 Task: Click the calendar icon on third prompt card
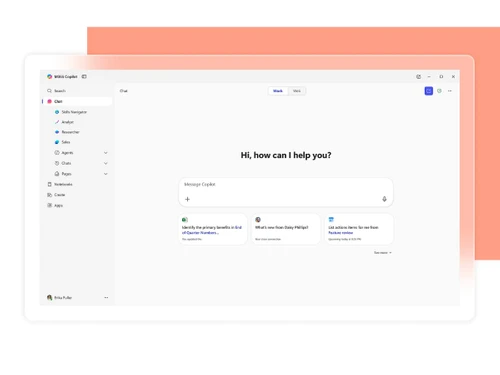(331, 219)
